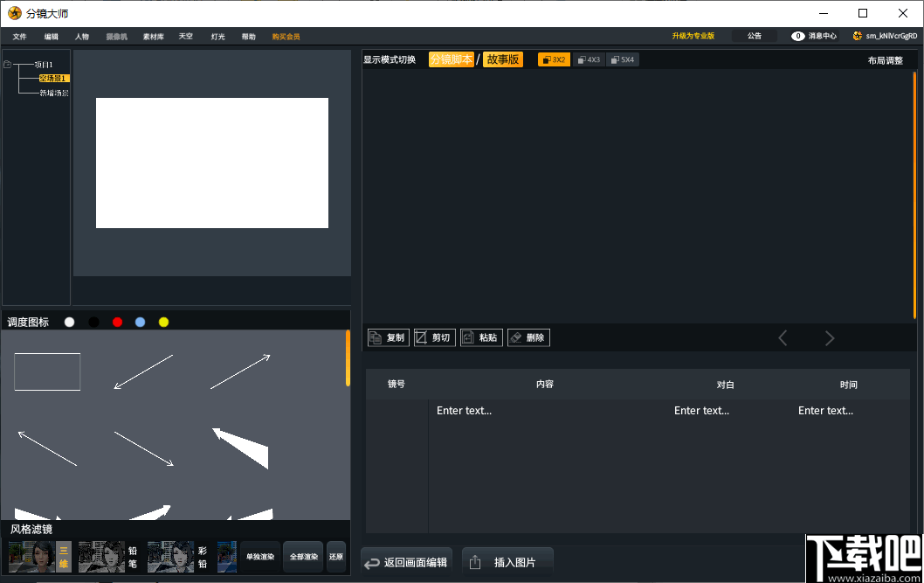Click 返回画面编辑 button
This screenshot has width=924, height=583.
[407, 562]
